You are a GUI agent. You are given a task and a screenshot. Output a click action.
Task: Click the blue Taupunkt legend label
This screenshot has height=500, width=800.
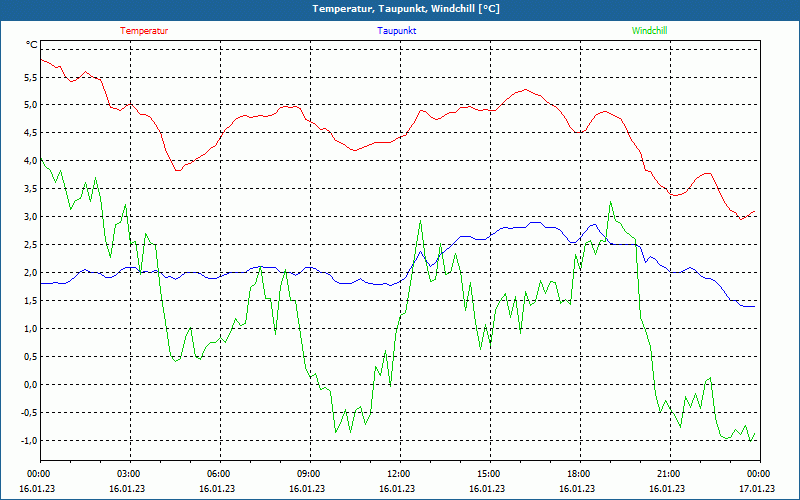tap(396, 31)
